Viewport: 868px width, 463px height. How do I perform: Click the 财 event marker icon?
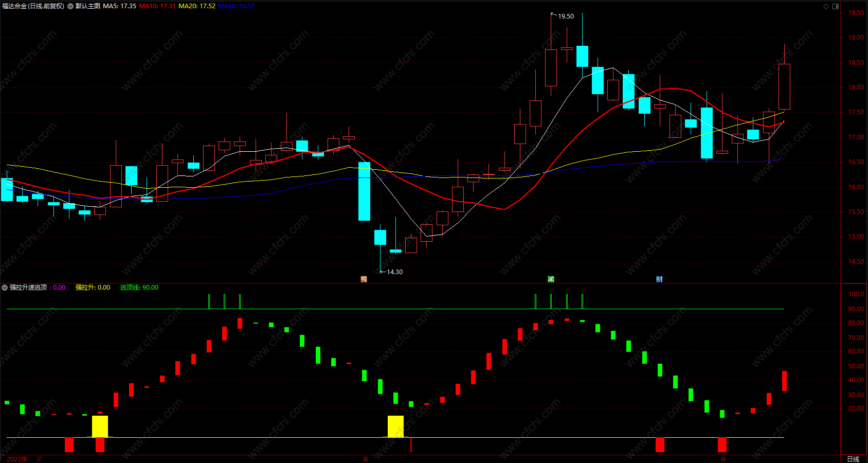point(659,279)
